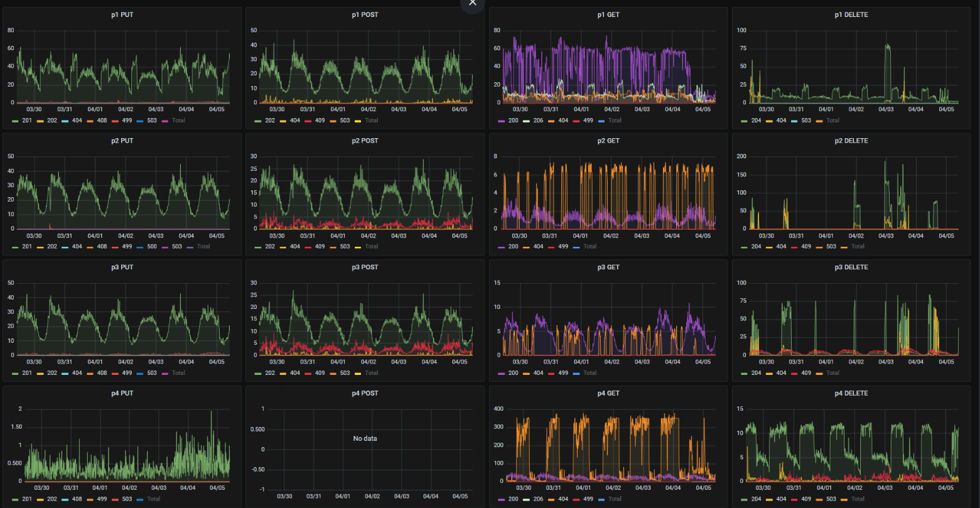Open the p2 GET panel title menu
The height and width of the screenshot is (508, 980).
tap(608, 141)
